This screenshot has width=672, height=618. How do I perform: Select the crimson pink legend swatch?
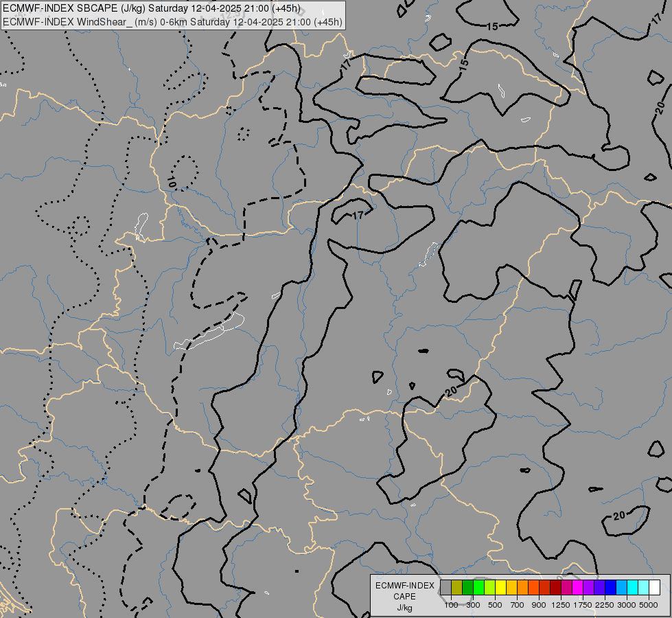[566, 588]
